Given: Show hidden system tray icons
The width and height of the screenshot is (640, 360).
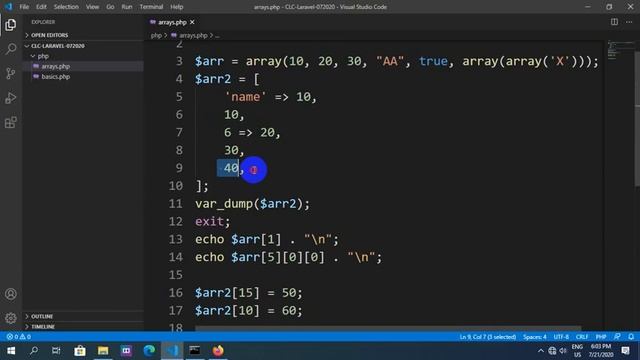Looking at the screenshot, I should click(x=541, y=351).
